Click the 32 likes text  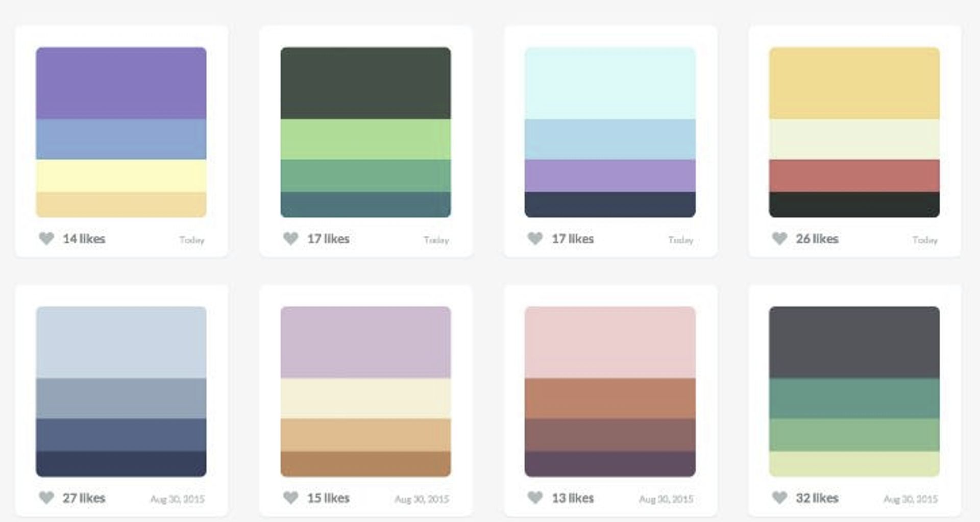click(817, 498)
